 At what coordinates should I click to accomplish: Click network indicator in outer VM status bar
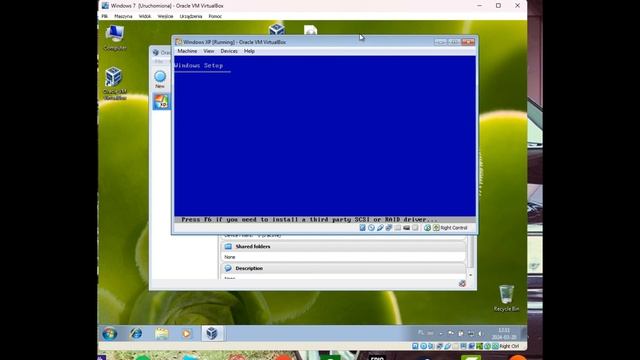440,346
